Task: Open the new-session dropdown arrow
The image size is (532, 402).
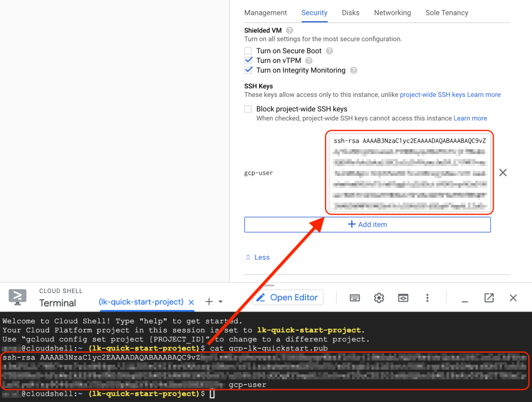Action: (221, 301)
